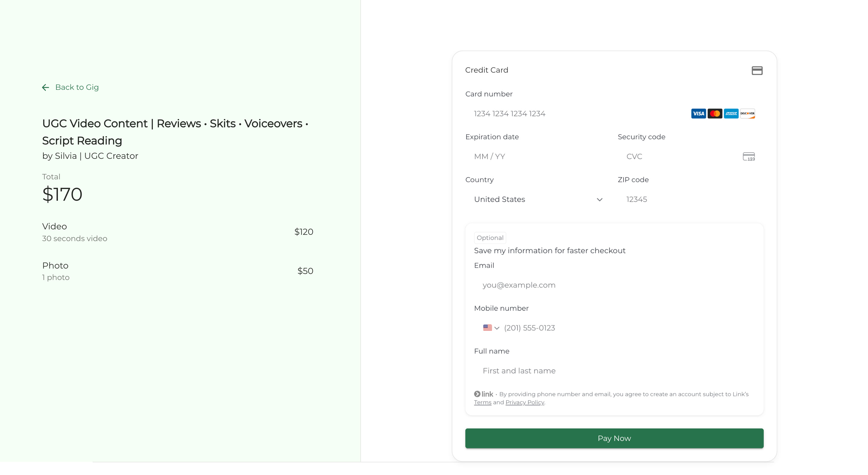The image size is (868, 475).
Task: Open the phone country flag selector
Action: coord(491,328)
